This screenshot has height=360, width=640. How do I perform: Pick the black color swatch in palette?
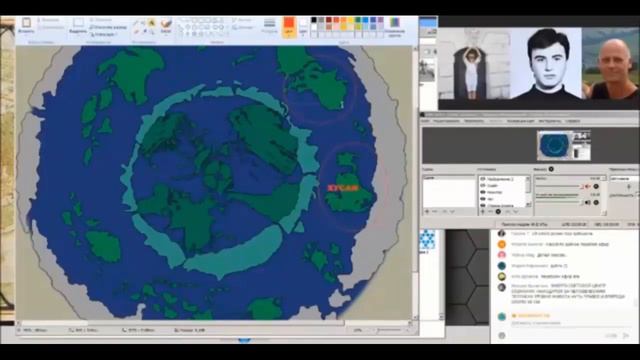pos(314,20)
